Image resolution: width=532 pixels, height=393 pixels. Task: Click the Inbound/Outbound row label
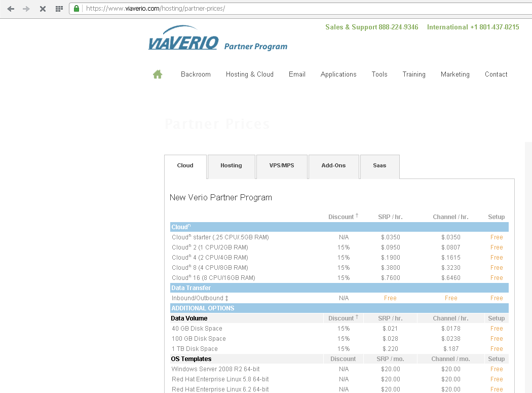coord(200,298)
